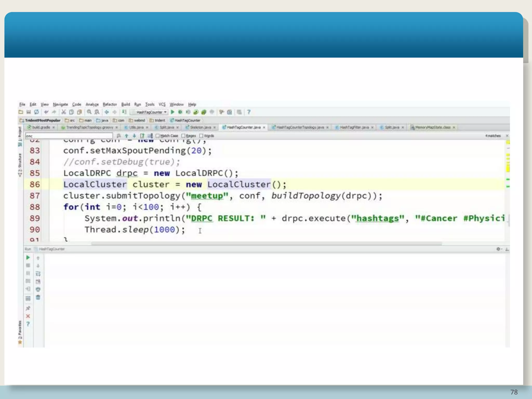Click the Cut scissors icon
This screenshot has height=399, width=532.
point(63,112)
